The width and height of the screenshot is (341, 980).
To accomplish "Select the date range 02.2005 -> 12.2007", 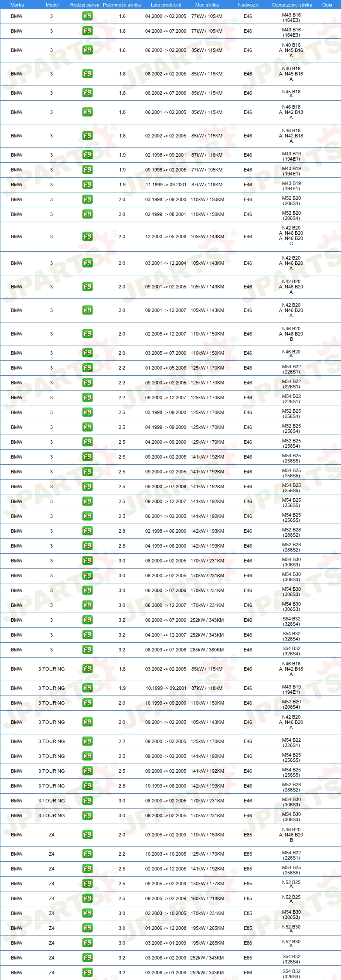I will pyautogui.click(x=166, y=334).
